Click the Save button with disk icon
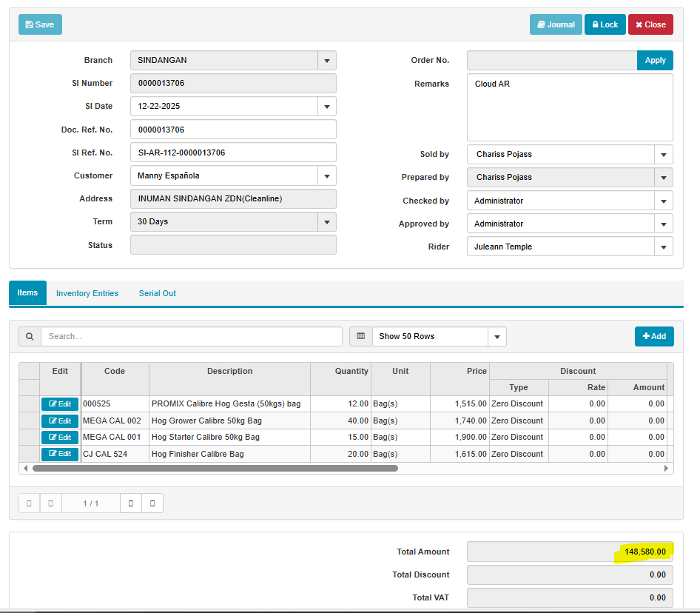The image size is (700, 613). pos(40,24)
